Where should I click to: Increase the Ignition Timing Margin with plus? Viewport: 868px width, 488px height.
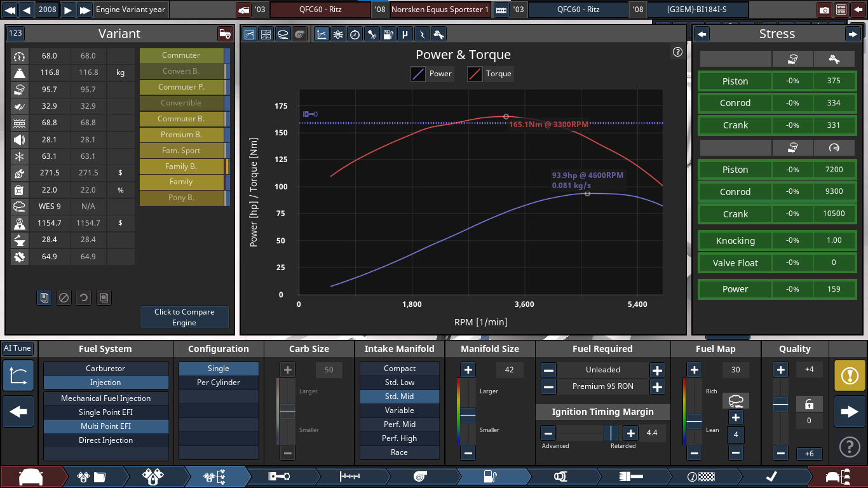point(630,433)
